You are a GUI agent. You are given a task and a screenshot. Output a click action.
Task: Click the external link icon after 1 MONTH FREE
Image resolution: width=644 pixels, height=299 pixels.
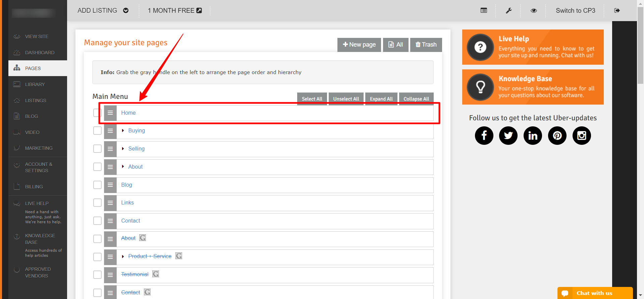pos(199,10)
